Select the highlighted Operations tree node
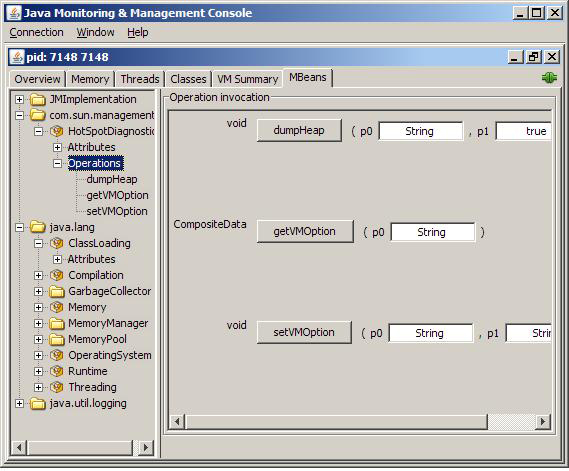This screenshot has height=471, width=569. pos(95,163)
